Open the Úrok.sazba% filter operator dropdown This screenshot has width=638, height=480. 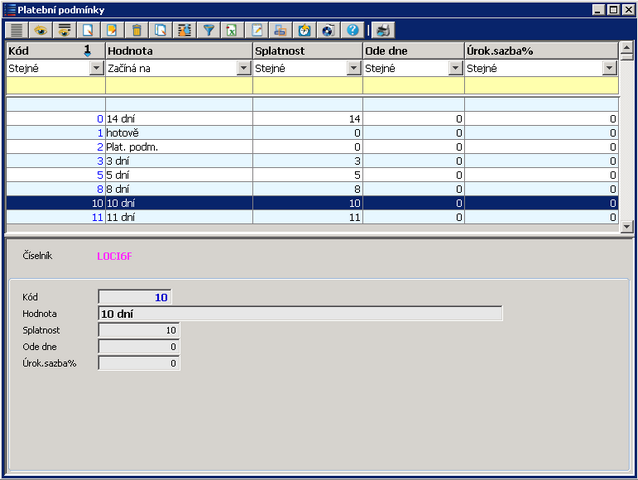click(x=609, y=68)
